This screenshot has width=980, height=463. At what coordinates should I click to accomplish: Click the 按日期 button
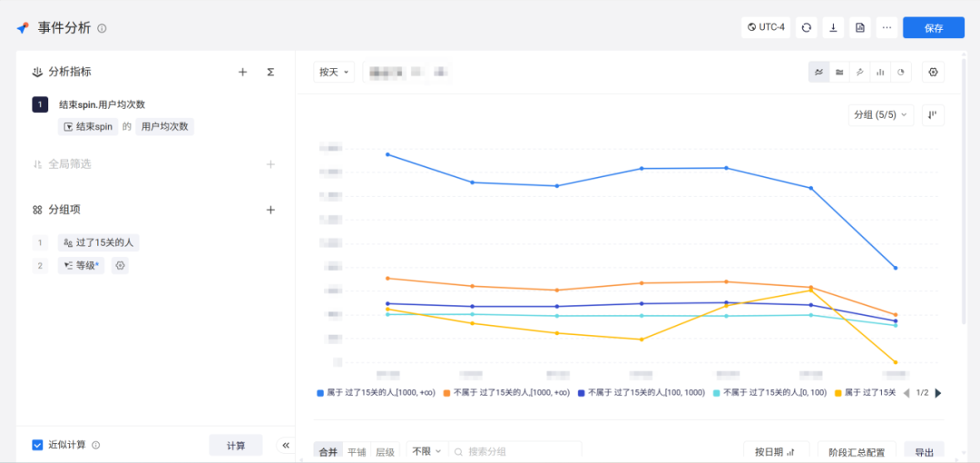coord(776,452)
